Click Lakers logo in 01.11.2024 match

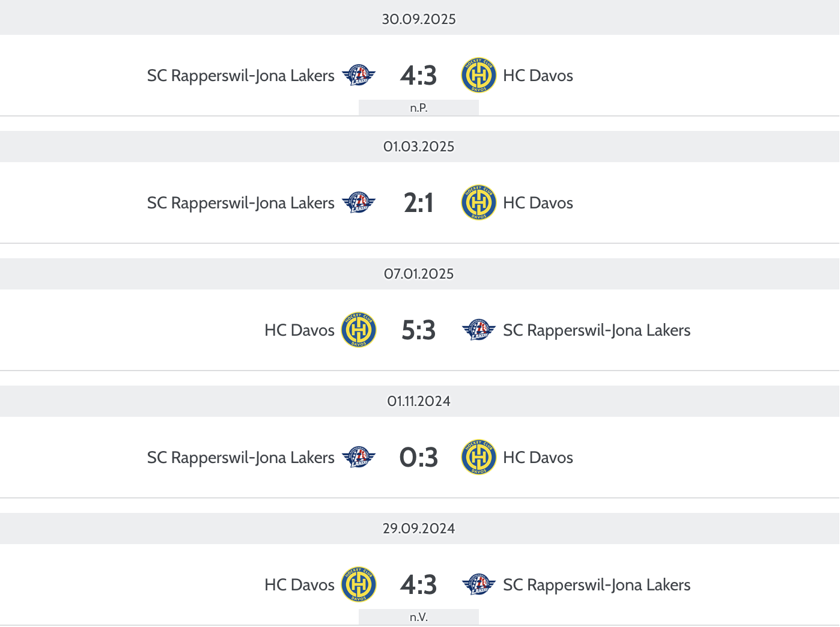(x=359, y=458)
